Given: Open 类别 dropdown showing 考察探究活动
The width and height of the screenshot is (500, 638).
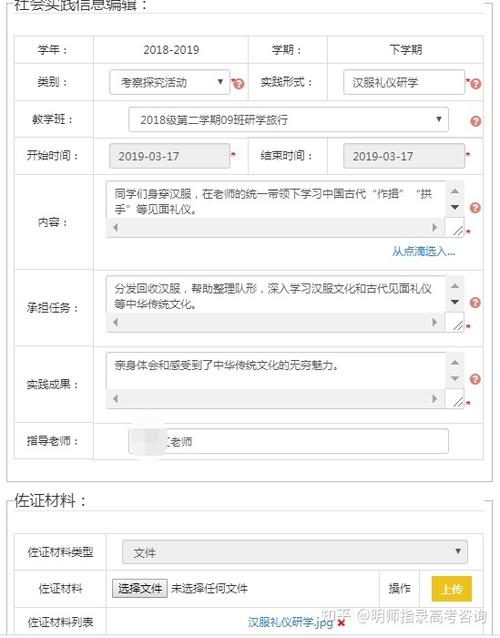Looking at the screenshot, I should 170,83.
